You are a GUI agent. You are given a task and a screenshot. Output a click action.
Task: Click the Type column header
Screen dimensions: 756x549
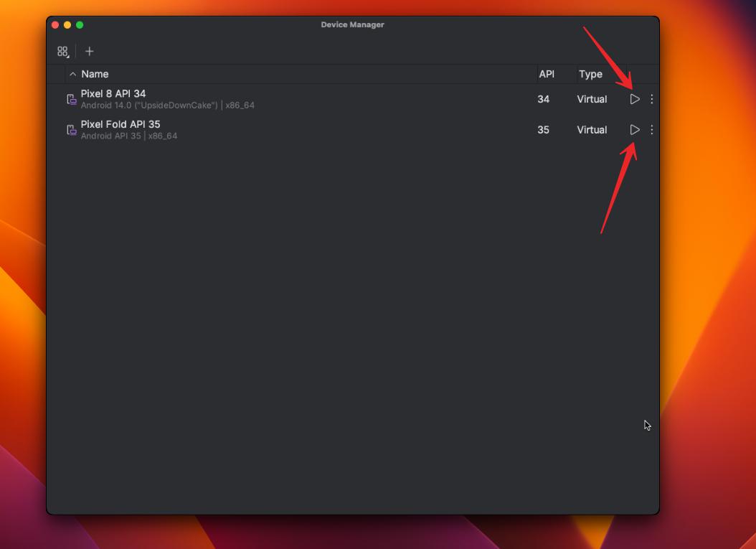pyautogui.click(x=590, y=74)
